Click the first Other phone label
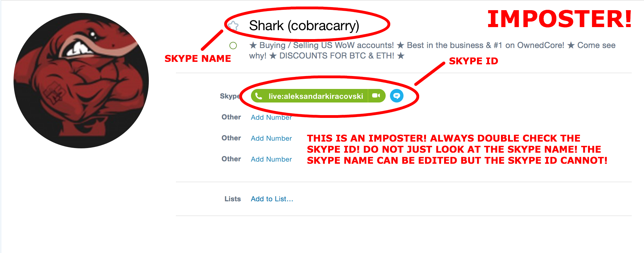The width and height of the screenshot is (644, 253). 231,117
